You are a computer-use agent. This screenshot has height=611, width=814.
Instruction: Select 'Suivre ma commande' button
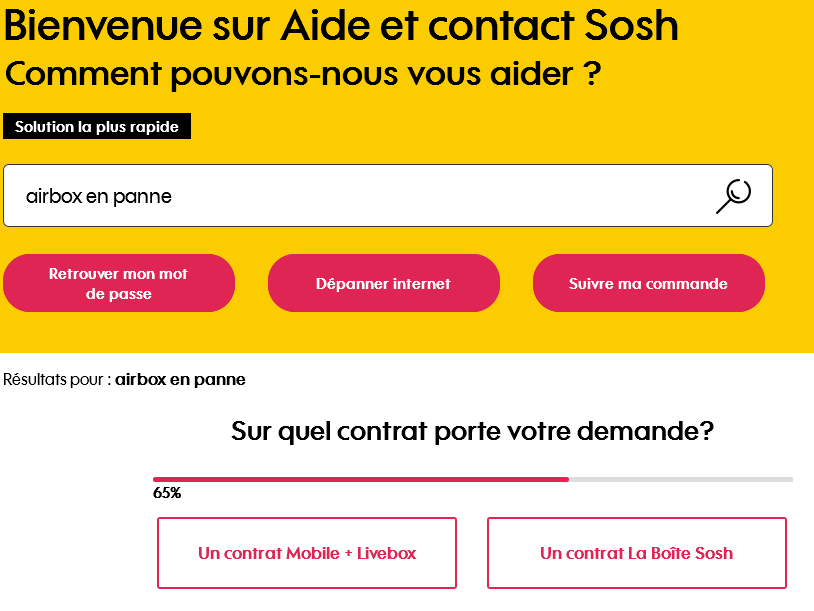(x=648, y=283)
